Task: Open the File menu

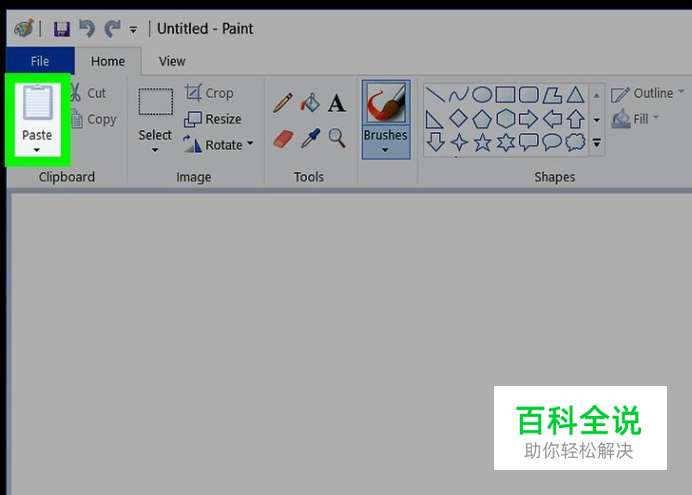Action: pyautogui.click(x=40, y=61)
